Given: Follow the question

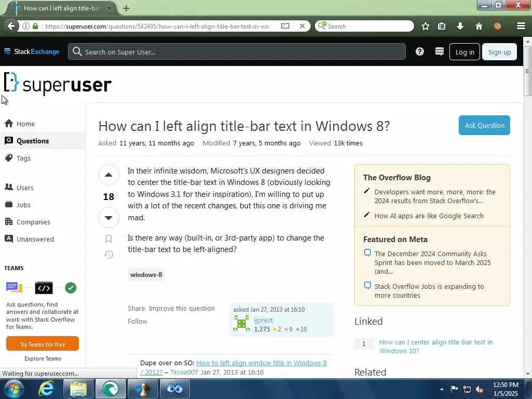Looking at the screenshot, I should 137,321.
